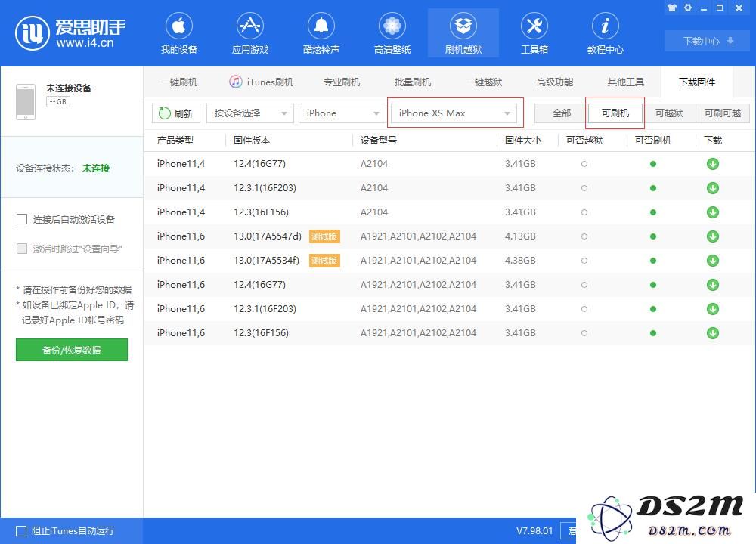Viewport: 756px width, 544px height.
Task: Switch to the 高级功能 tab
Action: (555, 82)
